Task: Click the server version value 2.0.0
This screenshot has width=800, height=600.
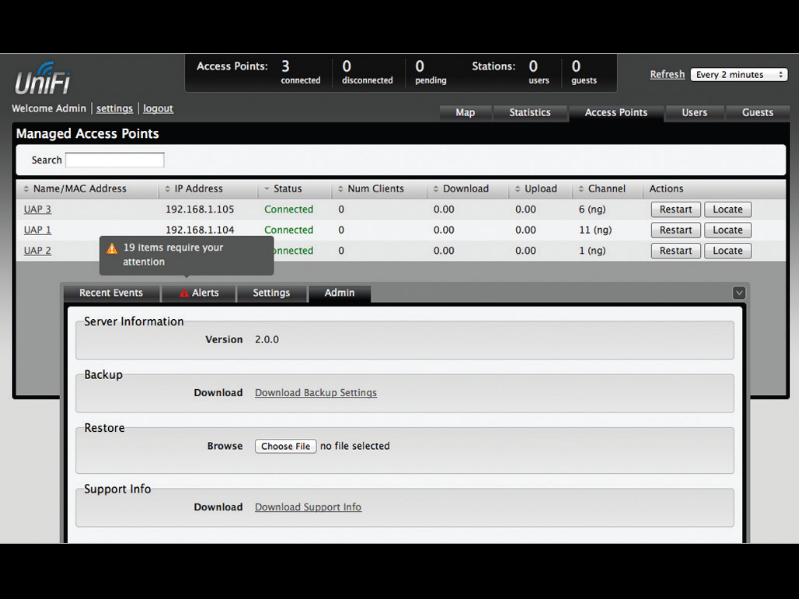Action: click(267, 339)
